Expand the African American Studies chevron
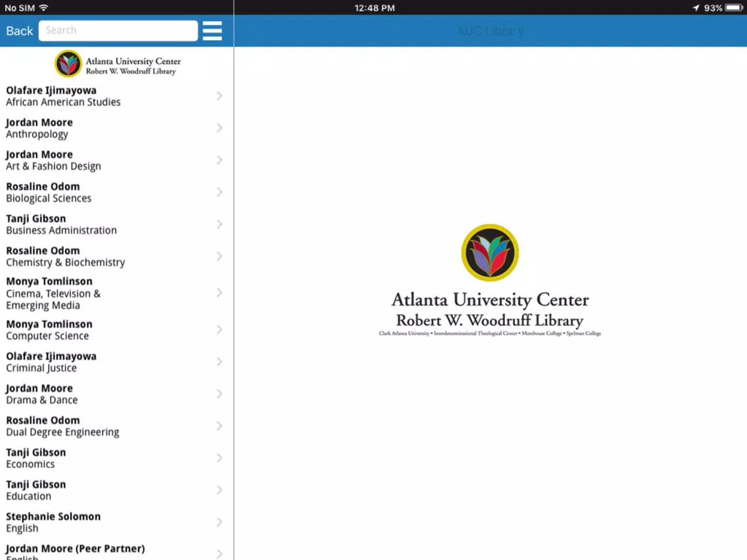Screen dimensions: 747x560 tap(219, 96)
